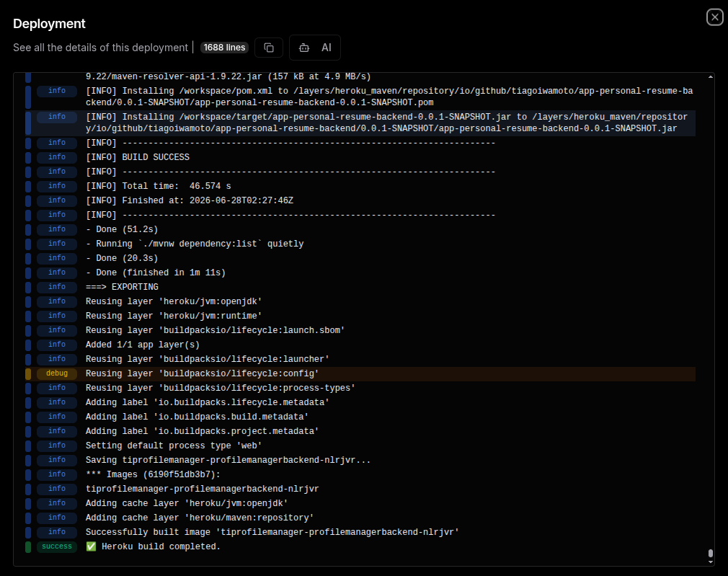728x576 pixels.
Task: Select the 'io.buildpacks.lifecycle.metadata' label line
Action: (x=360, y=402)
